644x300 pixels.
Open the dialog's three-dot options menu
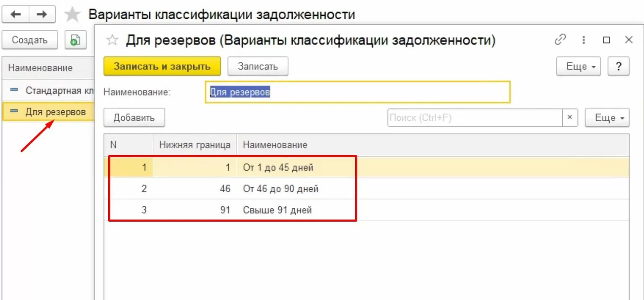tap(583, 40)
